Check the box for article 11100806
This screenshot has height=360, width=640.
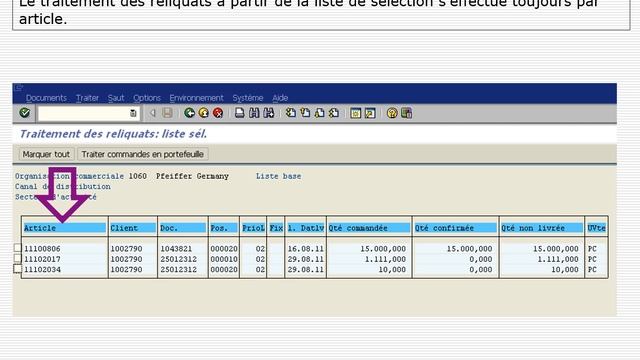point(18,248)
